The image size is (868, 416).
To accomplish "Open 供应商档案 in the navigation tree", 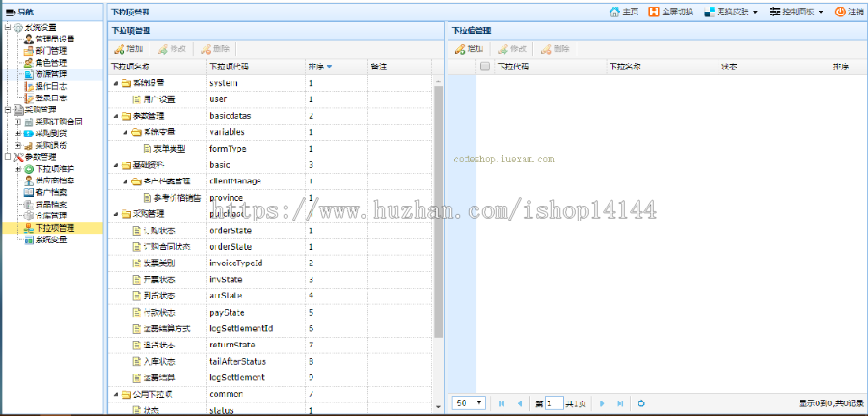I will point(54,180).
